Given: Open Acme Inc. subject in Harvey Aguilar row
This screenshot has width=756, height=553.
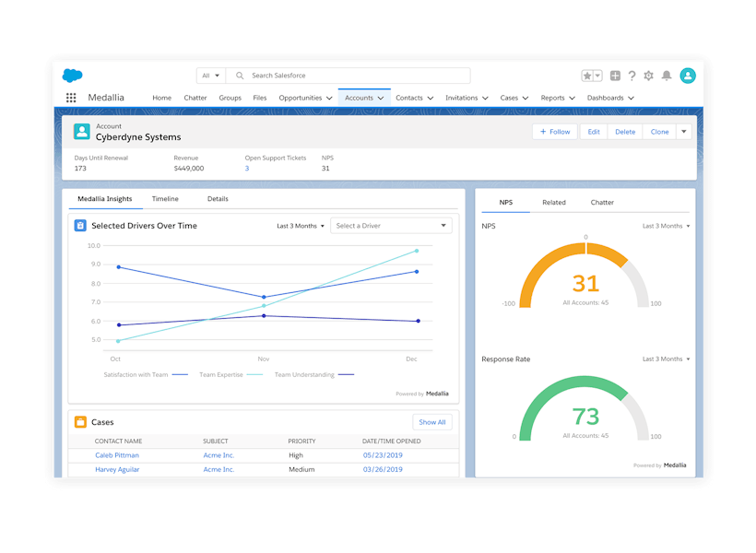Looking at the screenshot, I should [219, 469].
